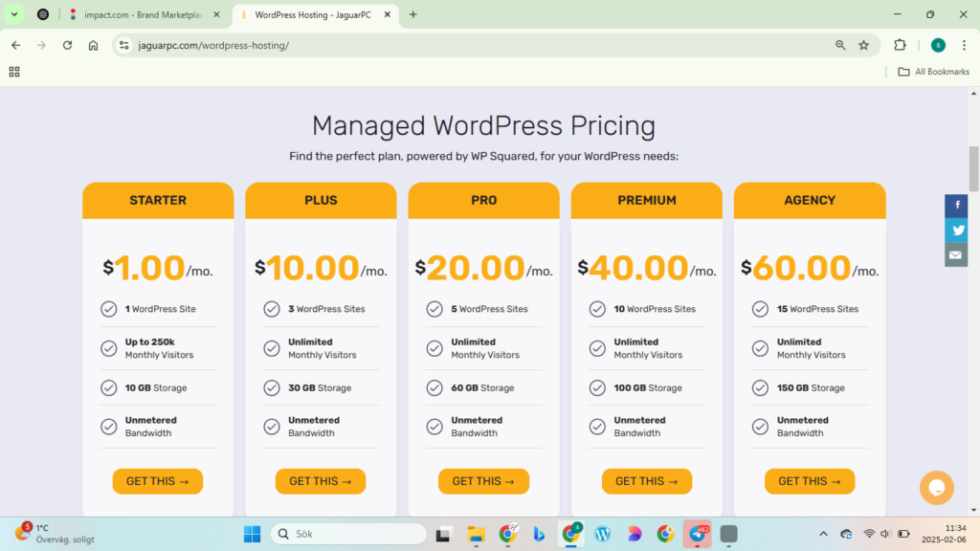Close the impact.com tab
Image resolution: width=980 pixels, height=551 pixels.
pos(217,14)
